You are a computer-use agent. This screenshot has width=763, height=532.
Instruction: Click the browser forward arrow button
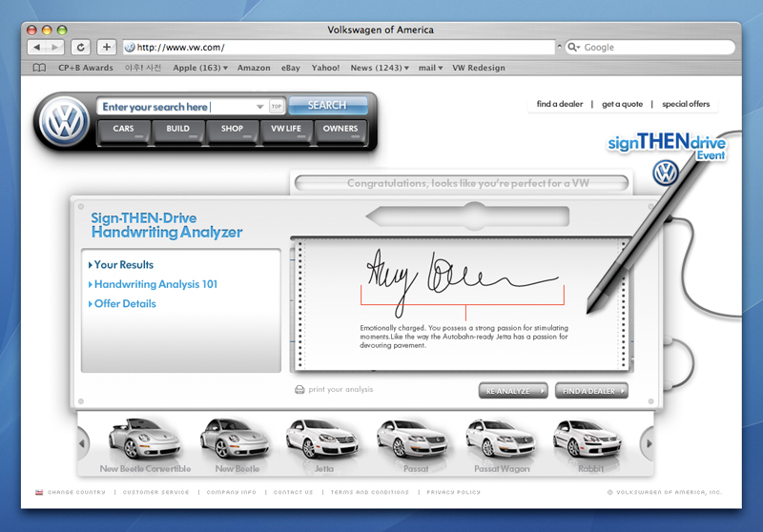coord(55,47)
